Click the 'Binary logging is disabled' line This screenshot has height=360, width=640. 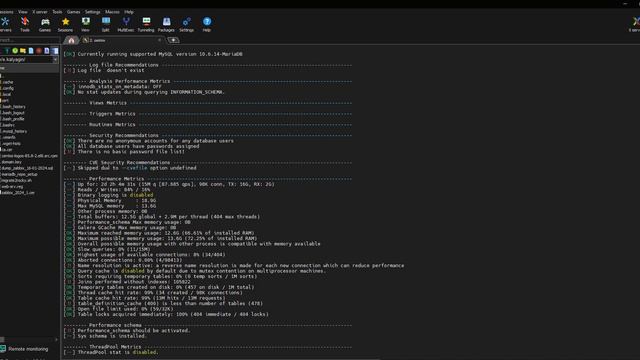click(x=109, y=195)
